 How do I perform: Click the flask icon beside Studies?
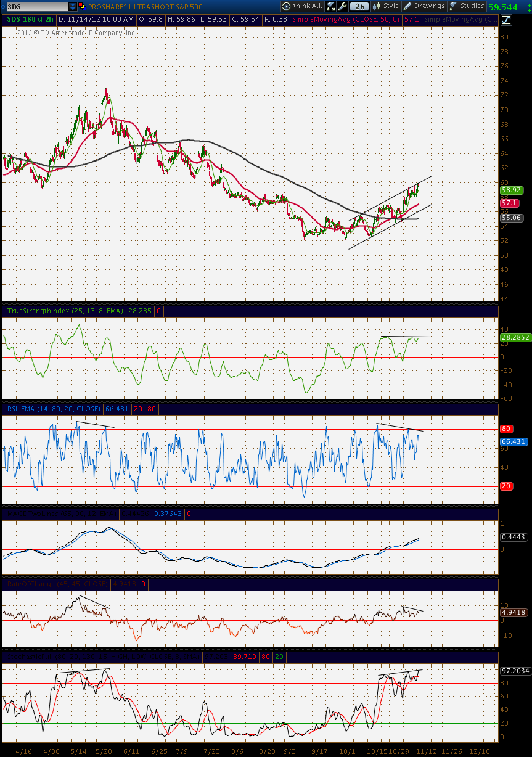pyautogui.click(x=453, y=7)
